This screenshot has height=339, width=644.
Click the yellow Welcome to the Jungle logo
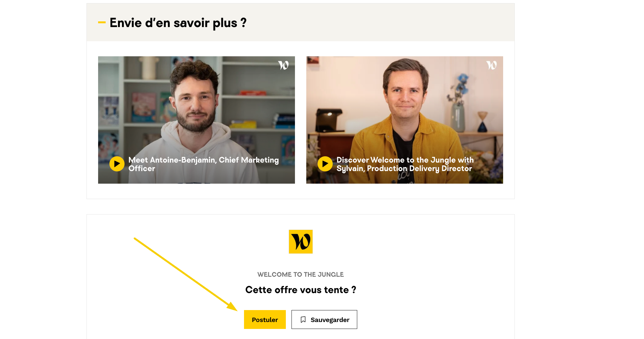coord(301,242)
